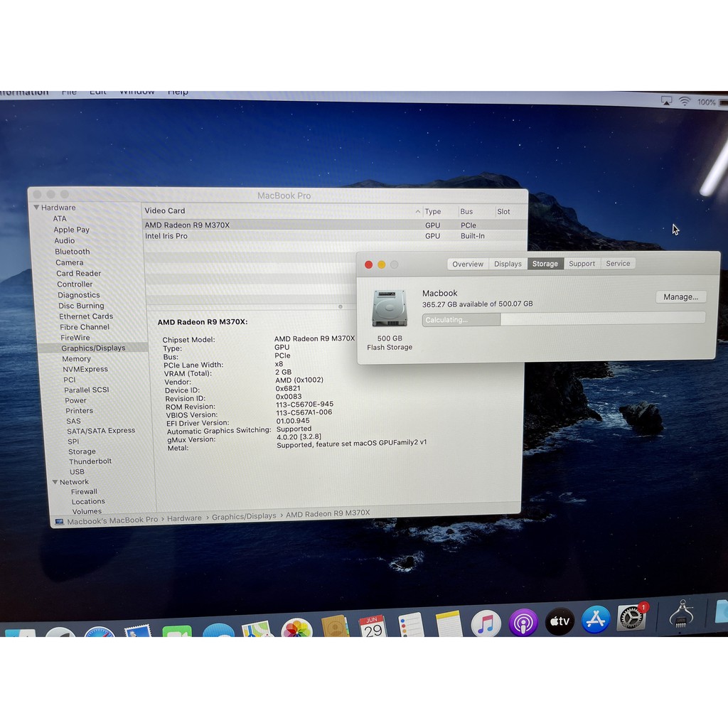
Task: Open the Window menu
Action: (136, 91)
